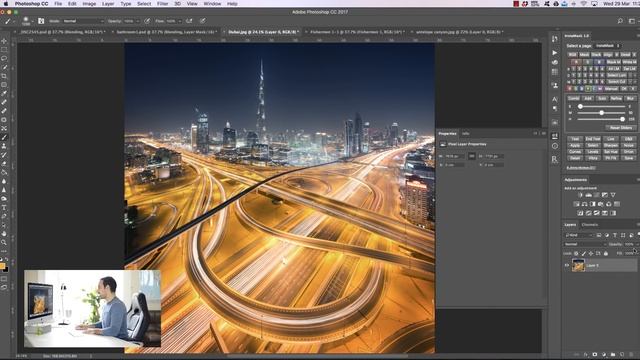Toggle lock image pixels brush icon

click(584, 253)
